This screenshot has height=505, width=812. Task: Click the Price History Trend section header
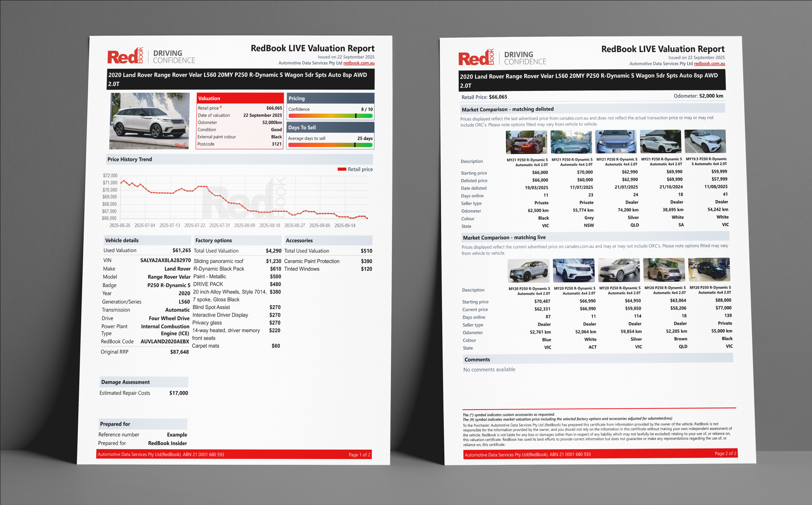click(130, 159)
